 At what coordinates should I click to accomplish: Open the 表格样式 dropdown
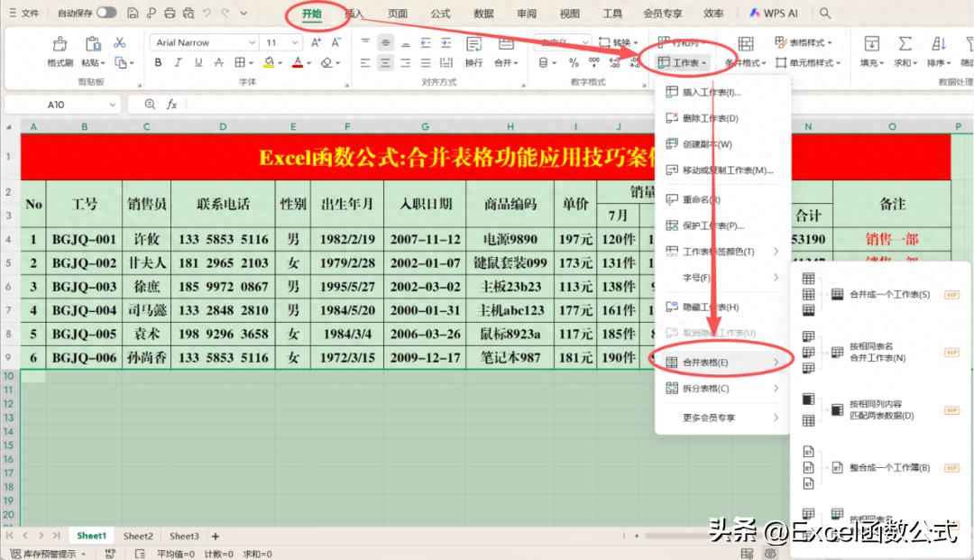804,42
